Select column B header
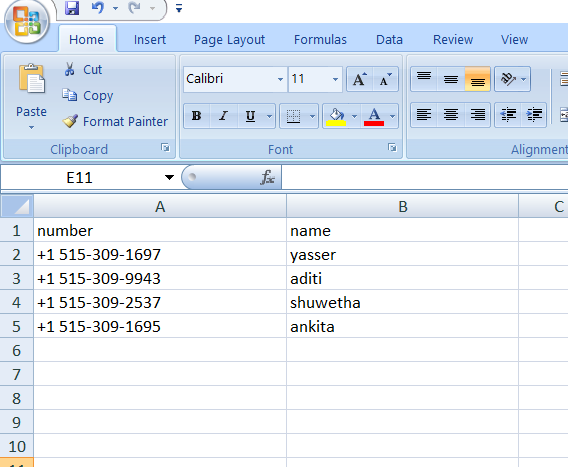This screenshot has width=568, height=467. (402, 207)
